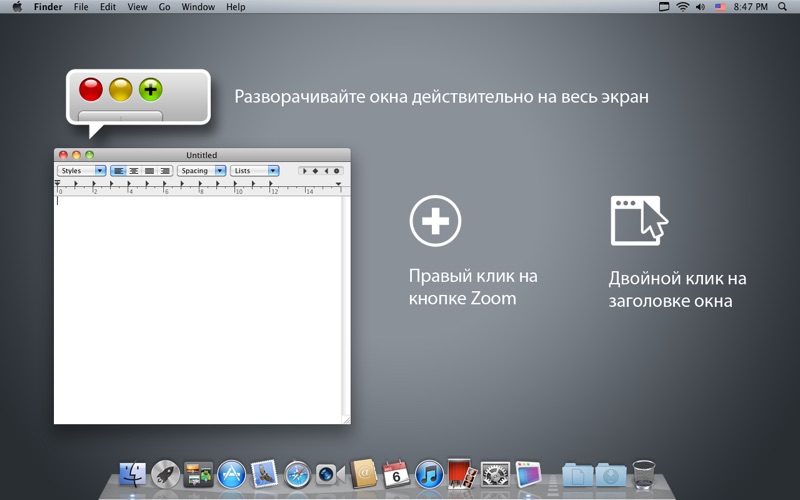
Task: Select center text alignment
Action: pos(134,171)
